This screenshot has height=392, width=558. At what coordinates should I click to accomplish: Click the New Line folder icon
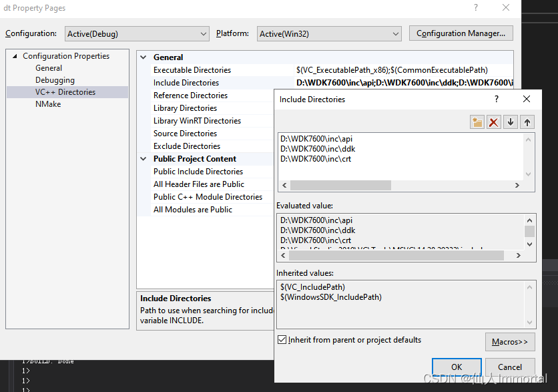tap(477, 122)
